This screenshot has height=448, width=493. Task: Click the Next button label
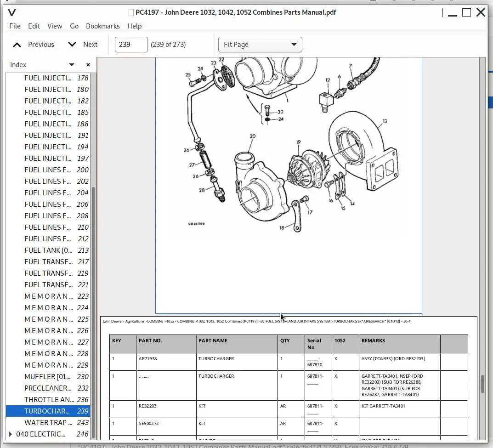point(90,45)
